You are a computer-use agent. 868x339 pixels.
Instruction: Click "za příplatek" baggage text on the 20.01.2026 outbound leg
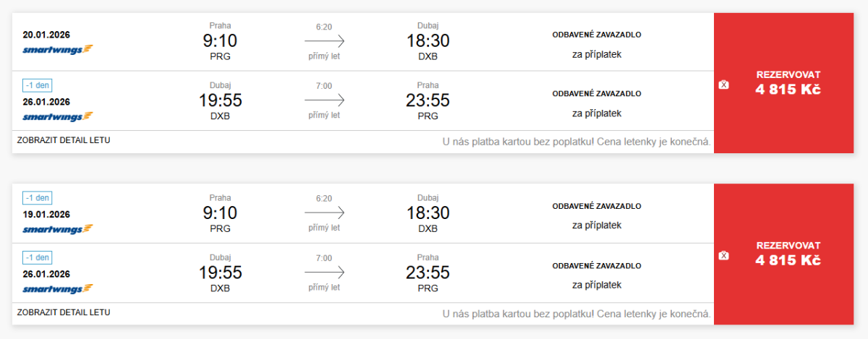[x=597, y=53]
